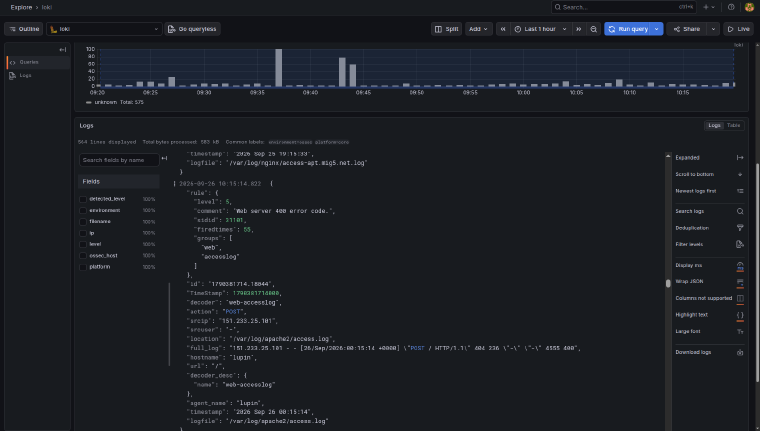Toggle Wrap JSON option

[740, 282]
